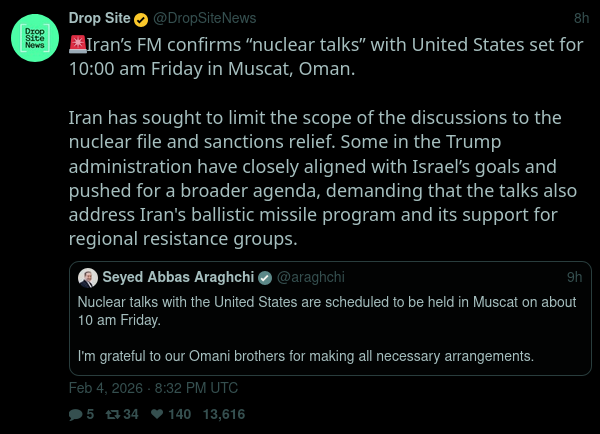
Task: Open the Feb 4, 2026 8:32 PM date link
Action: point(153,388)
